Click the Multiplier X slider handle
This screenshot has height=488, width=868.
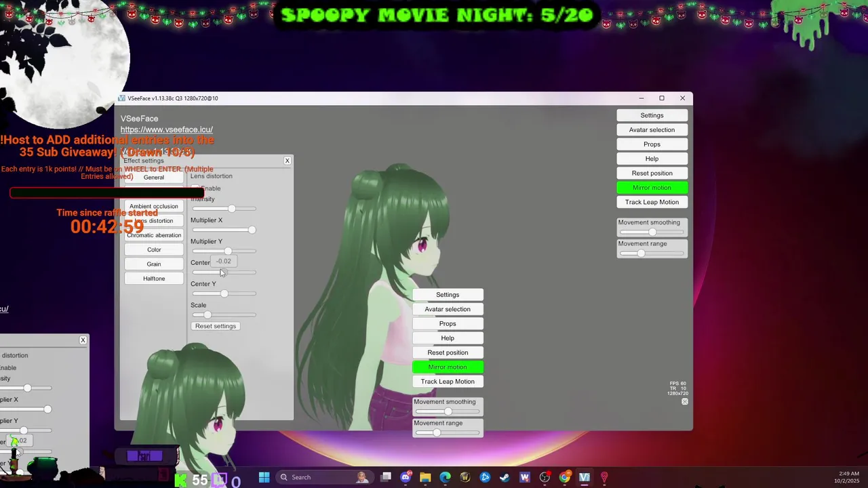click(x=252, y=230)
